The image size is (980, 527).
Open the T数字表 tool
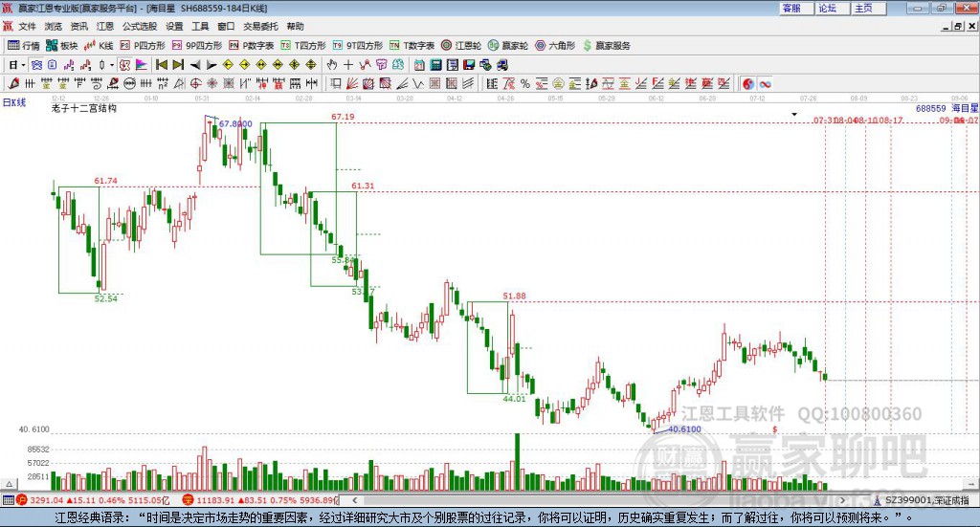pyautogui.click(x=412, y=46)
